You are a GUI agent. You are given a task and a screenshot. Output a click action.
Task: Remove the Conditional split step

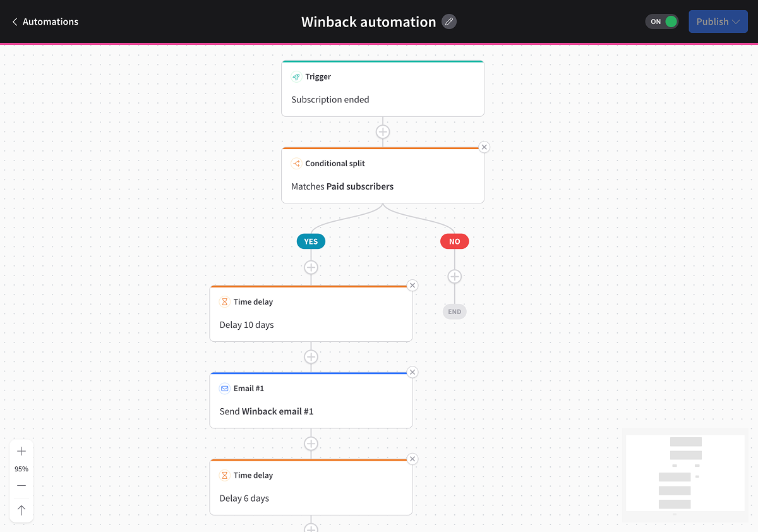pyautogui.click(x=484, y=147)
